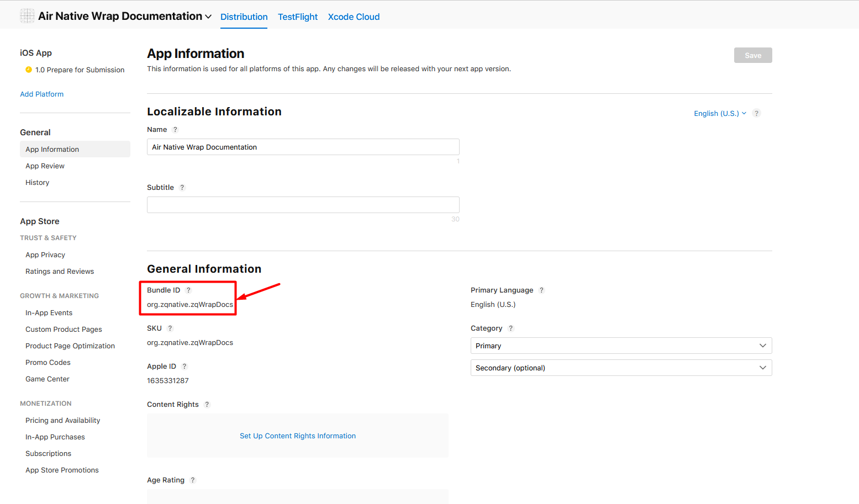The height and width of the screenshot is (504, 859).
Task: Open History in the sidebar
Action: (x=37, y=183)
